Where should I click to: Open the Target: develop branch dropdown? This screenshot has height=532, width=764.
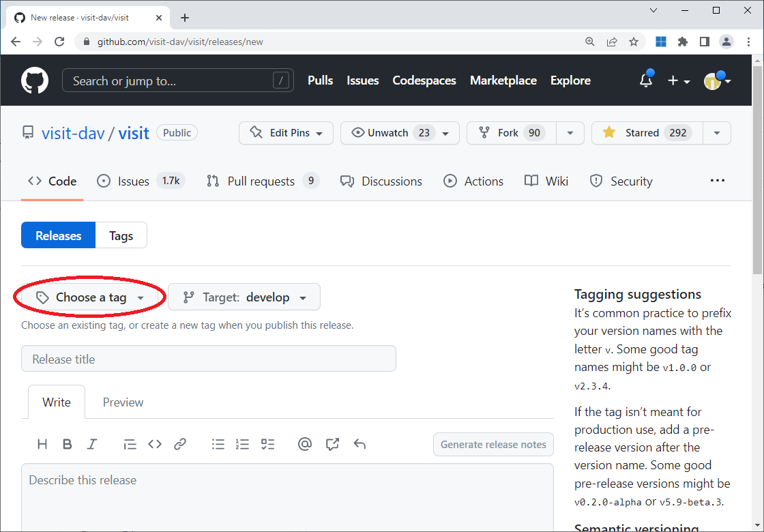pyautogui.click(x=244, y=297)
